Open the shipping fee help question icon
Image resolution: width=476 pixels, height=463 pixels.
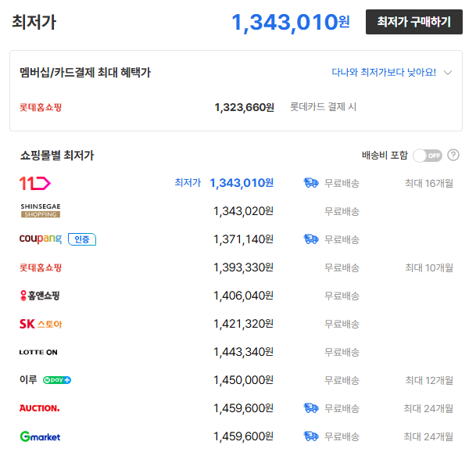[x=453, y=155]
